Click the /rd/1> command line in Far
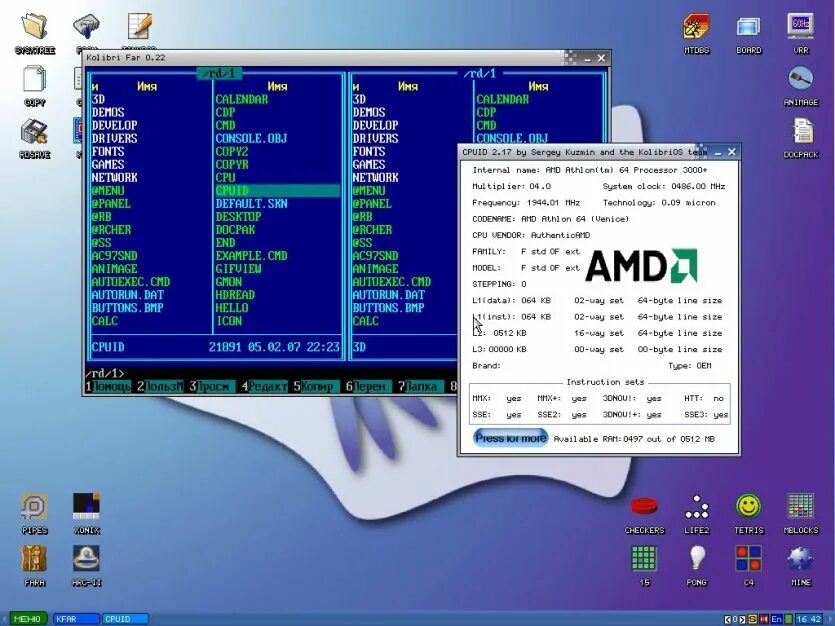 click(x=271, y=373)
